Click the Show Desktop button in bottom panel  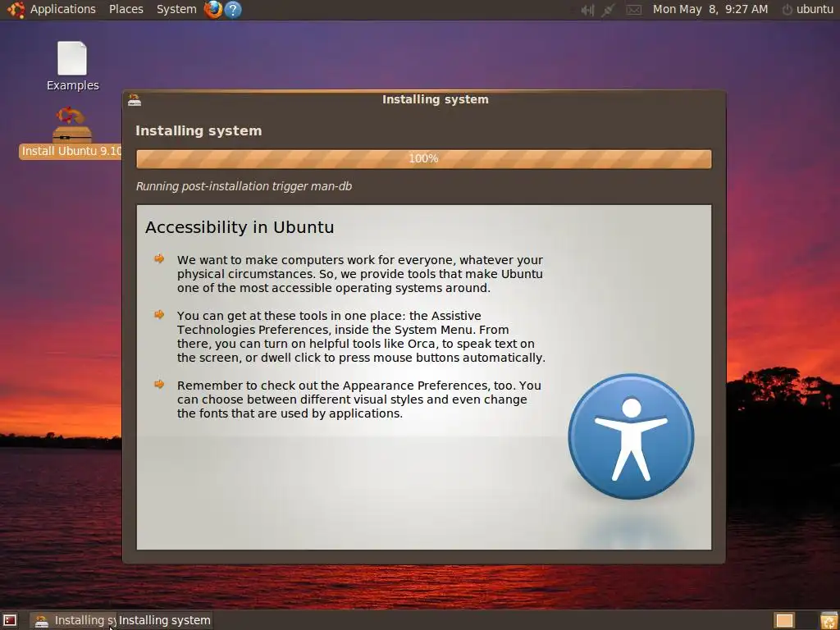[x=10, y=620]
